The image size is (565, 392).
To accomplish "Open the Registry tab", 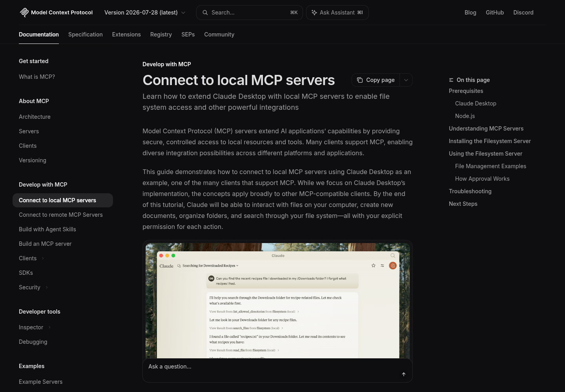I will (x=161, y=34).
